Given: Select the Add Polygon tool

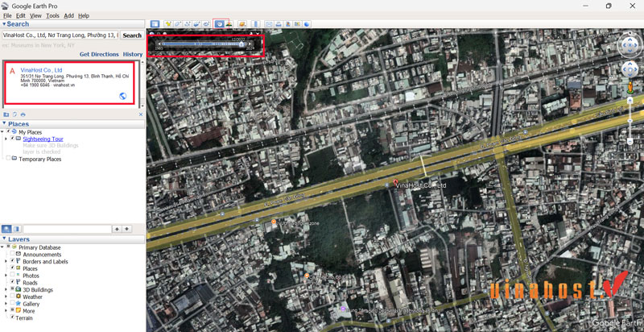Looking at the screenshot, I should (178, 24).
